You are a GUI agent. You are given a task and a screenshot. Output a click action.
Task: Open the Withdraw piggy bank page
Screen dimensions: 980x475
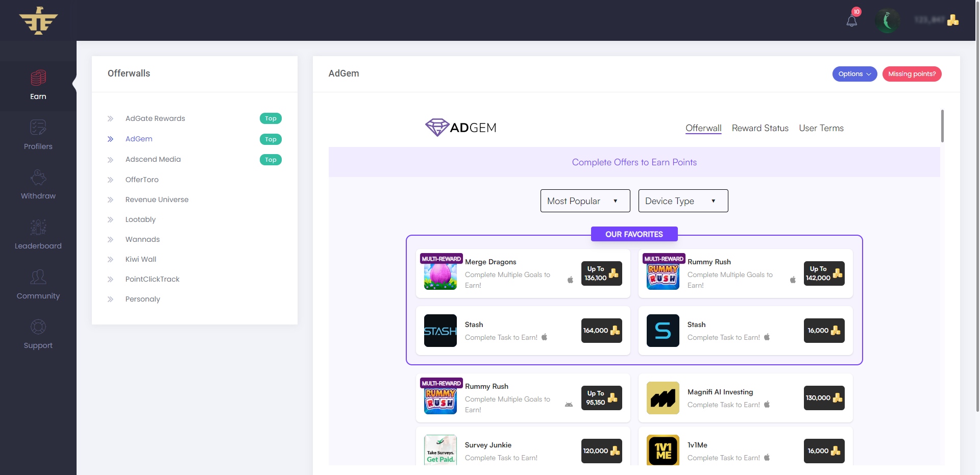38,185
